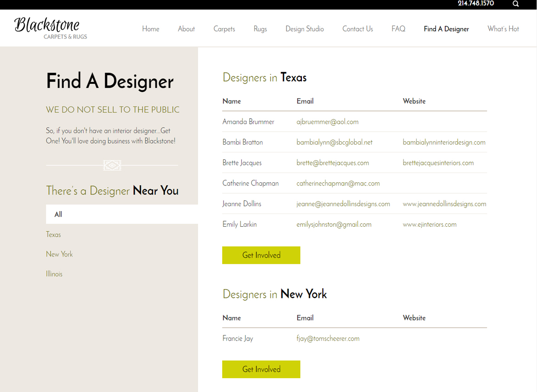Visit www.ejinteriors.com
The height and width of the screenshot is (392, 537).
(430, 224)
